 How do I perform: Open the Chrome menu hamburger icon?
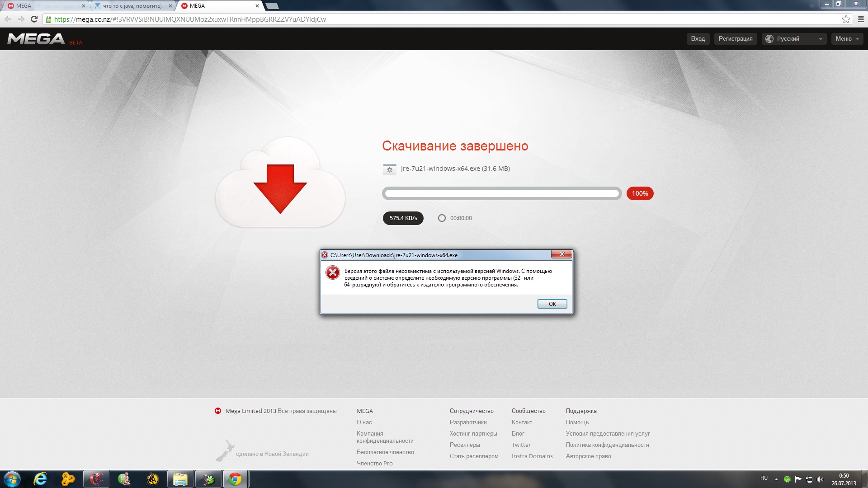(x=861, y=19)
